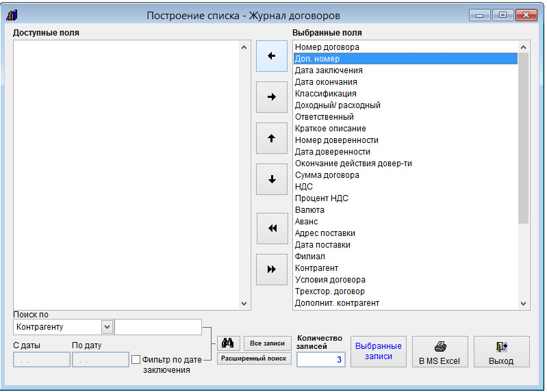Move selected field down with down arrow
The height and width of the screenshot is (392, 547).
[x=271, y=179]
